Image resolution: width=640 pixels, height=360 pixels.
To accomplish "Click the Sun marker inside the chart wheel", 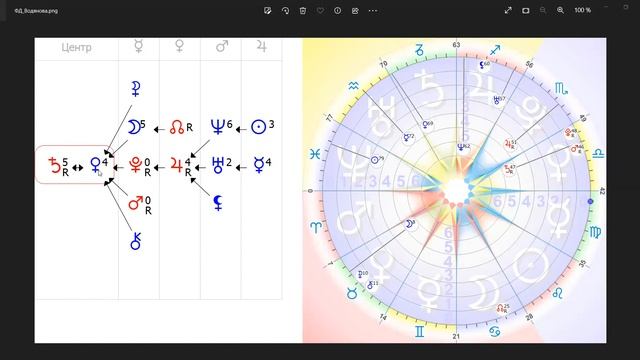I will [x=376, y=160].
